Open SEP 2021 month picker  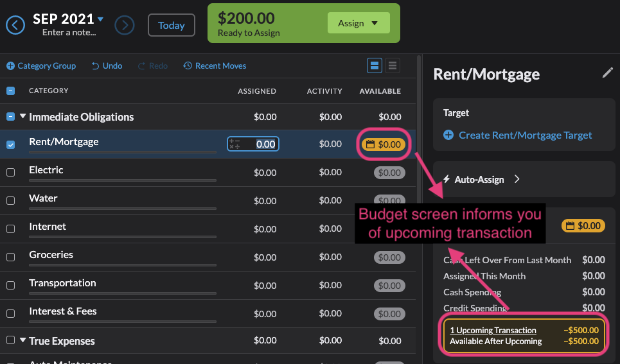[x=68, y=19]
